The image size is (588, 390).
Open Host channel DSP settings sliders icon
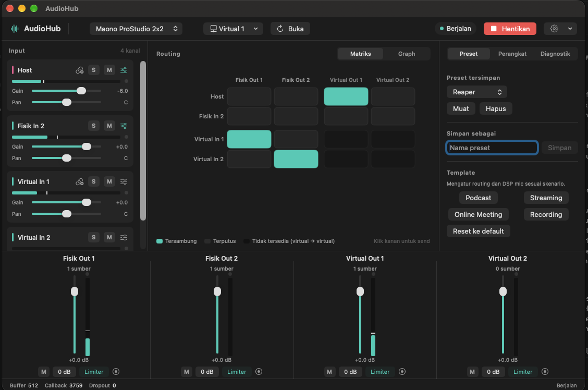(x=124, y=70)
